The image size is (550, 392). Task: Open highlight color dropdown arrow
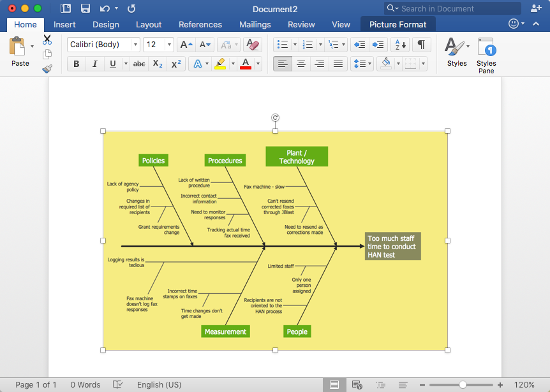tap(233, 64)
